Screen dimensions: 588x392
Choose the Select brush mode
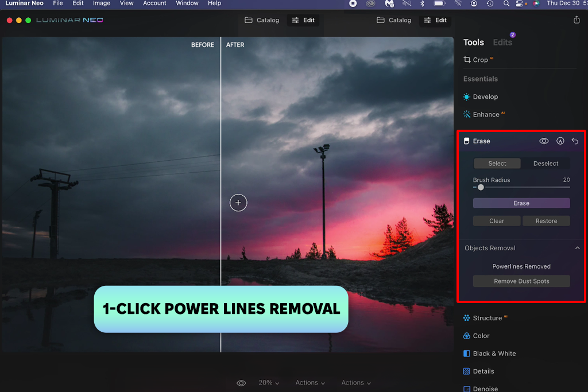(497, 164)
